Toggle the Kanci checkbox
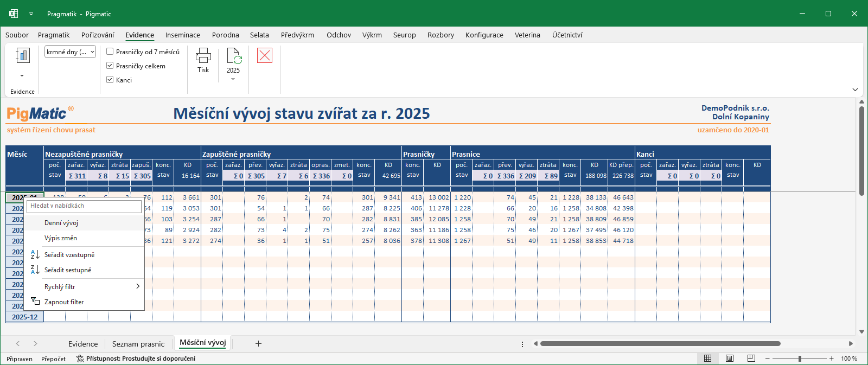The width and height of the screenshot is (868, 365). pyautogui.click(x=110, y=80)
